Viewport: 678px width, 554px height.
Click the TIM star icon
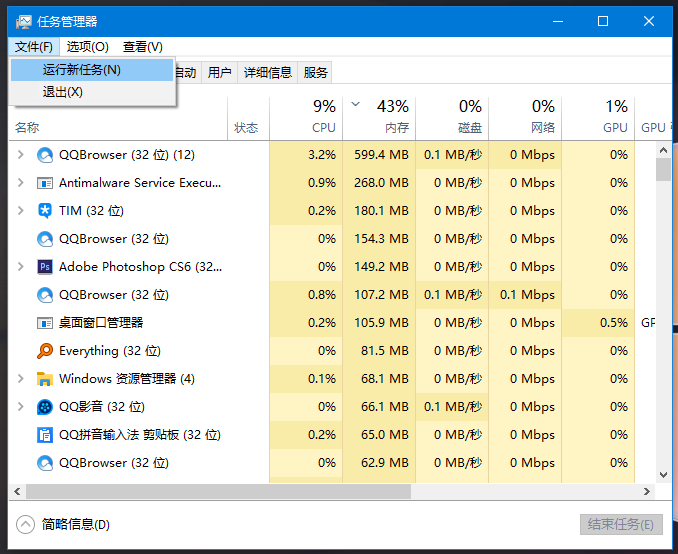(x=45, y=211)
